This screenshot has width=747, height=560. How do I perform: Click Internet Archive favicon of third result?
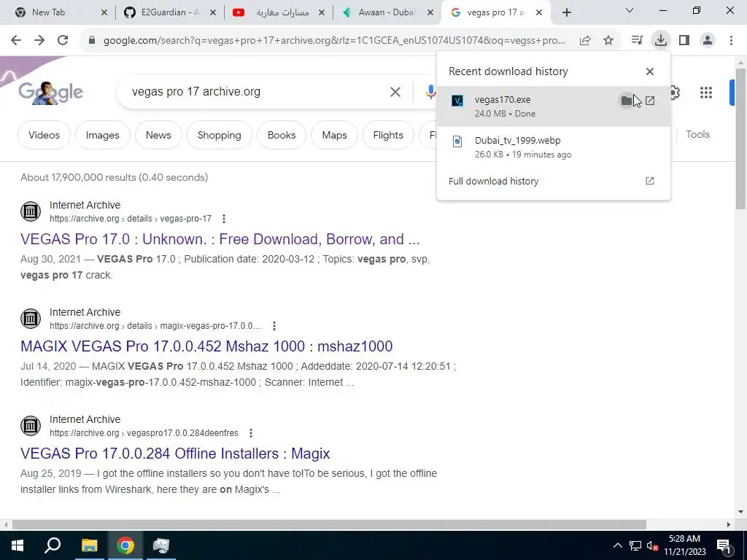pyautogui.click(x=31, y=426)
